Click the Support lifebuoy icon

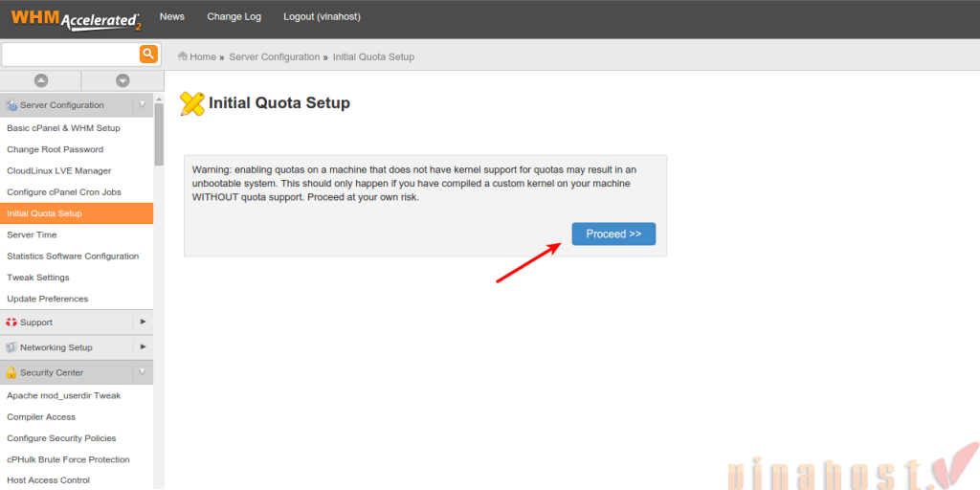pos(11,323)
